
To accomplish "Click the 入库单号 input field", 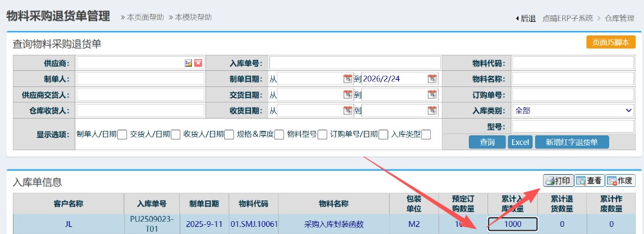I will click(355, 63).
